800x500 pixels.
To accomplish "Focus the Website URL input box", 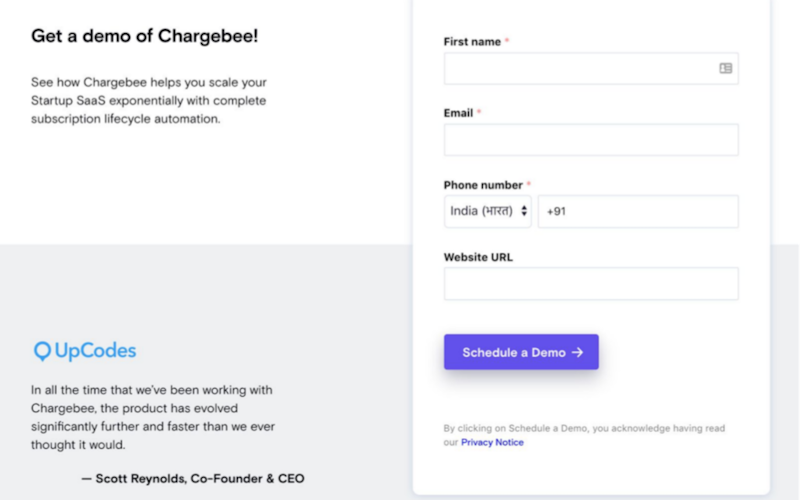I will 591,284.
